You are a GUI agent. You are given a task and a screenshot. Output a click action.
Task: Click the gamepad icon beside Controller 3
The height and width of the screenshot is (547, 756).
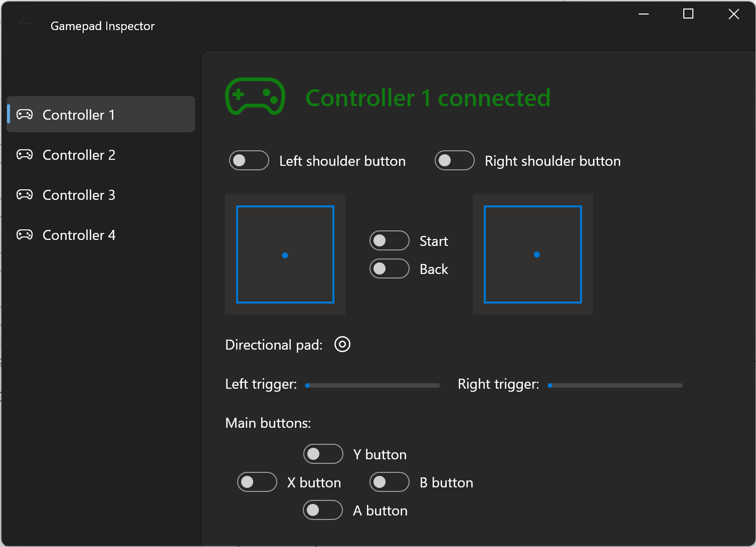pyautogui.click(x=25, y=195)
